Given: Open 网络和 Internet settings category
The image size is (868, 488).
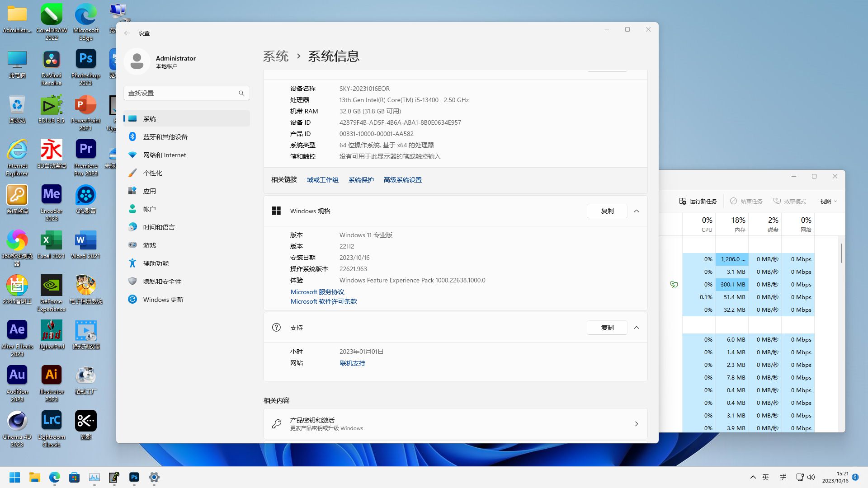Looking at the screenshot, I should 187,155.
